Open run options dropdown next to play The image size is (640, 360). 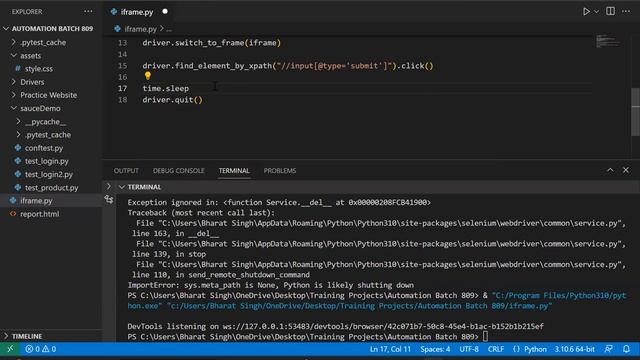596,12
